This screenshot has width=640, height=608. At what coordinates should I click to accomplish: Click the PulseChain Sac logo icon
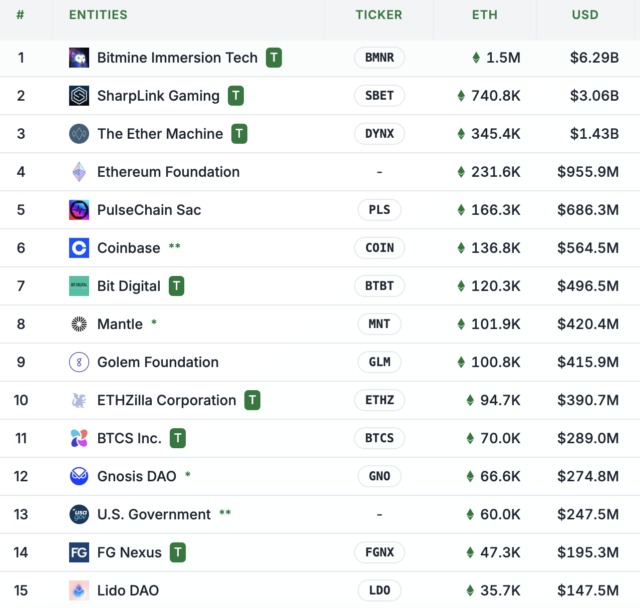coord(79,210)
